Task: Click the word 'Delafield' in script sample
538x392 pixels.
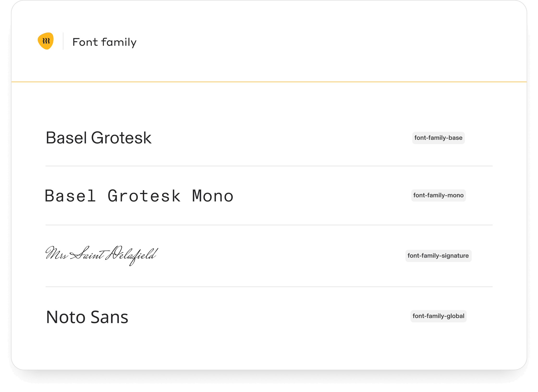Action: click(x=132, y=255)
